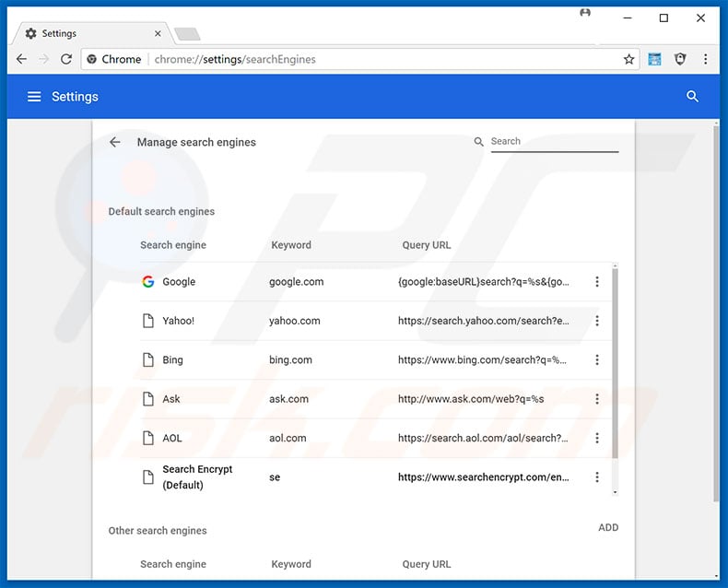Click the page icon beside Search Encrypt
This screenshot has height=588, width=728.
pyautogui.click(x=148, y=477)
